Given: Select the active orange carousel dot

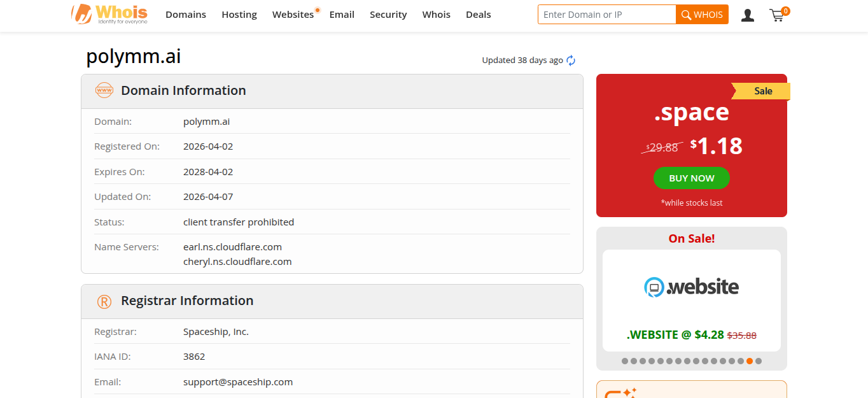Looking at the screenshot, I should pyautogui.click(x=750, y=361).
